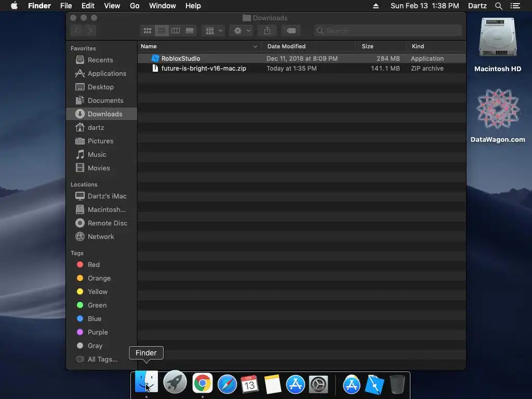The image size is (532, 399).
Task: Open the group-by arrangement dropdown
Action: click(x=214, y=31)
